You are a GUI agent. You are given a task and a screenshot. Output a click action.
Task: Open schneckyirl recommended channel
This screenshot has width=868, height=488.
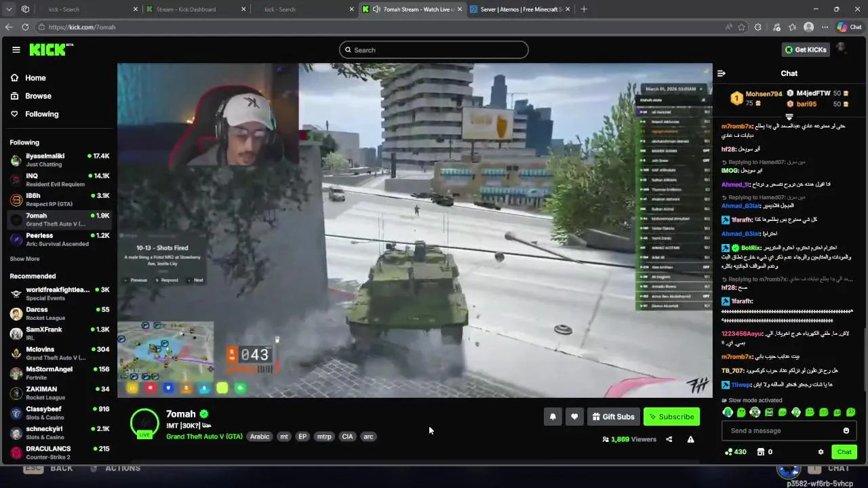pyautogui.click(x=60, y=432)
